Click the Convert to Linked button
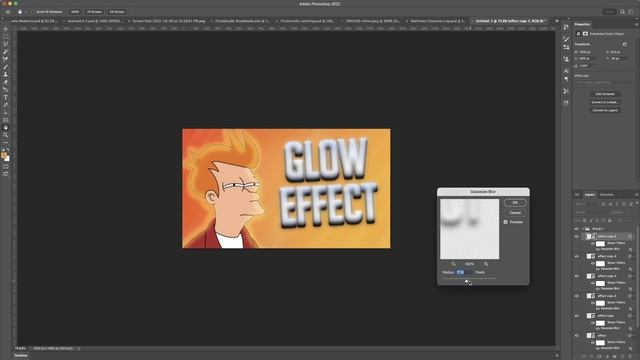The image size is (640, 360). coord(605,102)
